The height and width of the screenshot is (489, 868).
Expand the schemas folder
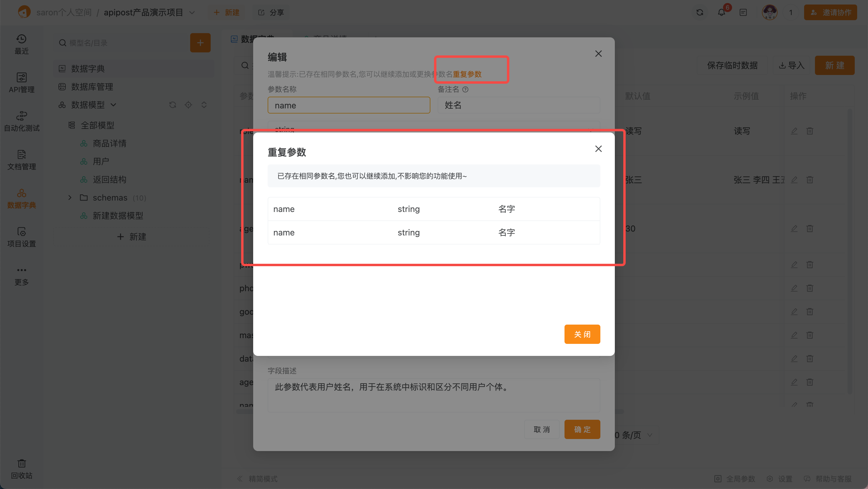click(x=70, y=198)
